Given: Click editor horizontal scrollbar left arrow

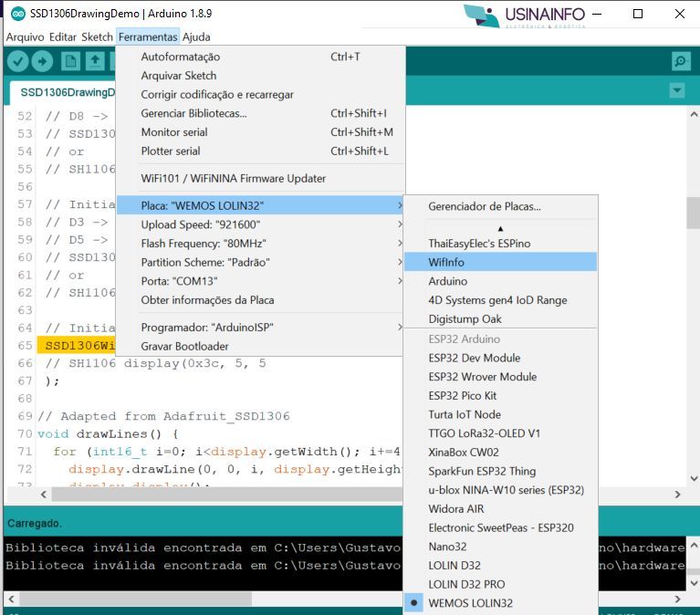Looking at the screenshot, I should pyautogui.click(x=43, y=494).
